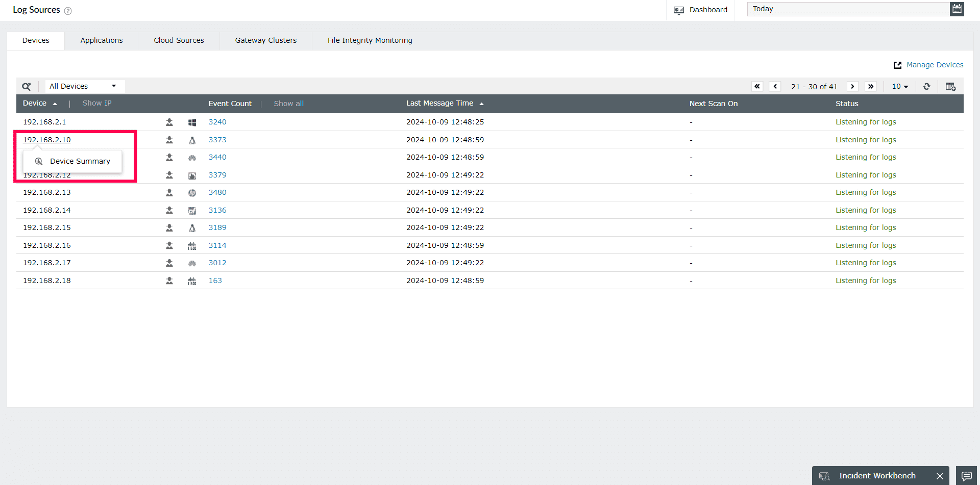Screen dimensions: 980x485
Task: Open event count 3480 for 192.168.2.13
Action: tap(217, 193)
